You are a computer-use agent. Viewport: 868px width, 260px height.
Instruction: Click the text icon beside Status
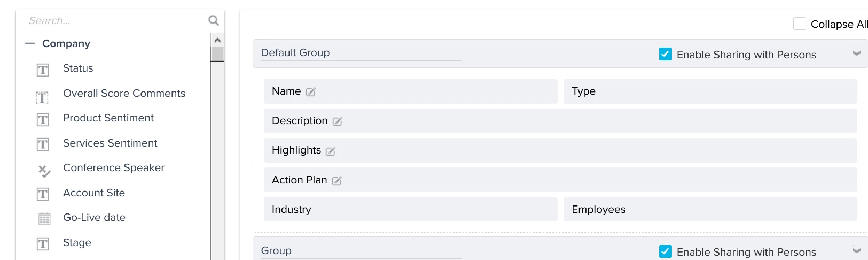tap(43, 70)
